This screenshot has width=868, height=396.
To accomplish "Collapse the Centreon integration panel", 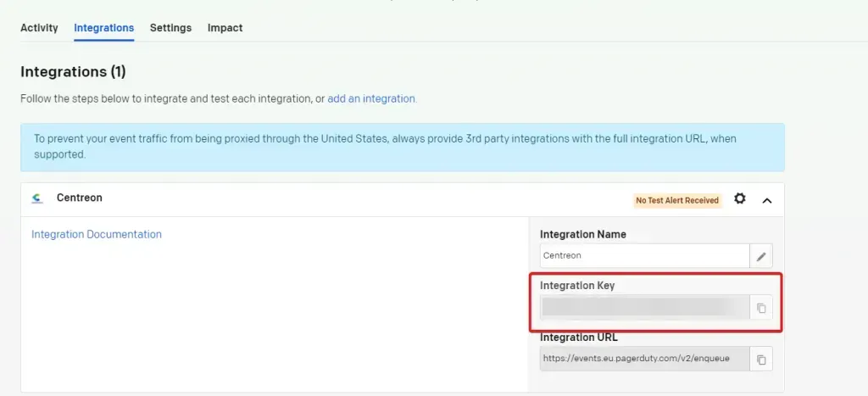I will click(766, 200).
